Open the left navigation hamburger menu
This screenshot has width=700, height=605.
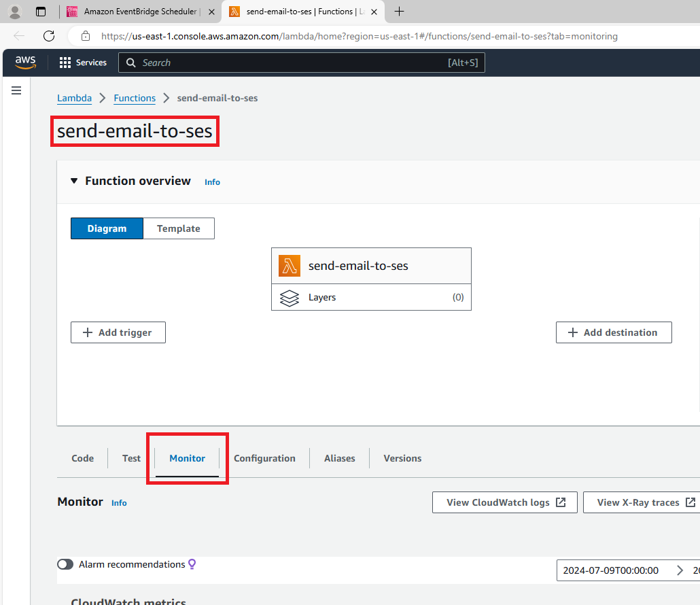click(x=16, y=90)
